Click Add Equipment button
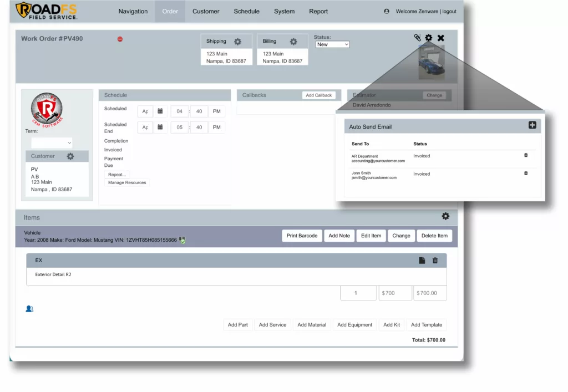The height and width of the screenshot is (392, 568). pos(354,325)
